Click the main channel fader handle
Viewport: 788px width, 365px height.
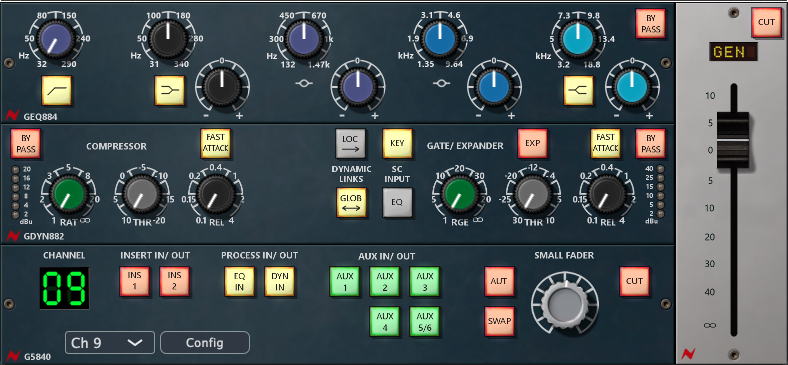click(x=733, y=140)
